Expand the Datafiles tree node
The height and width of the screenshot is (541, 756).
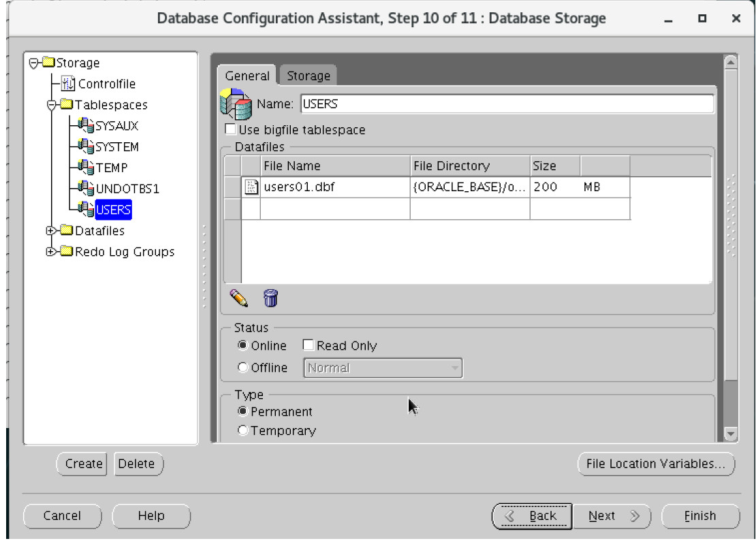[x=50, y=231]
